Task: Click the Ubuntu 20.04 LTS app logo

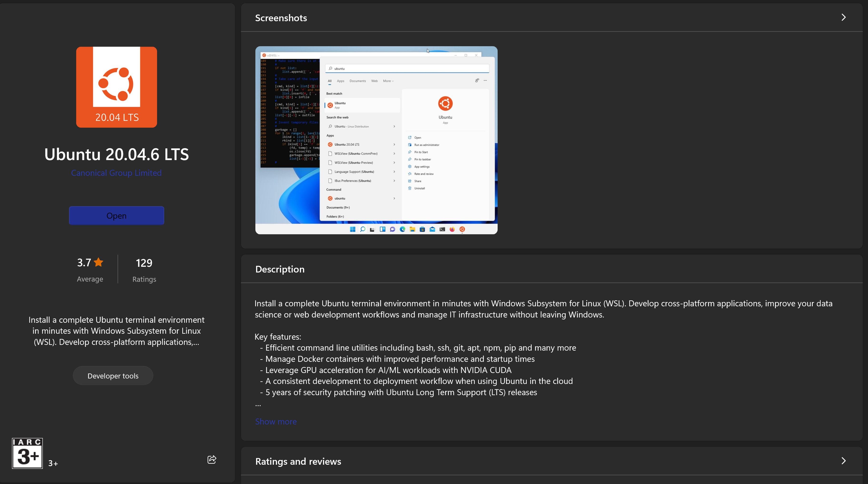Action: 116,87
